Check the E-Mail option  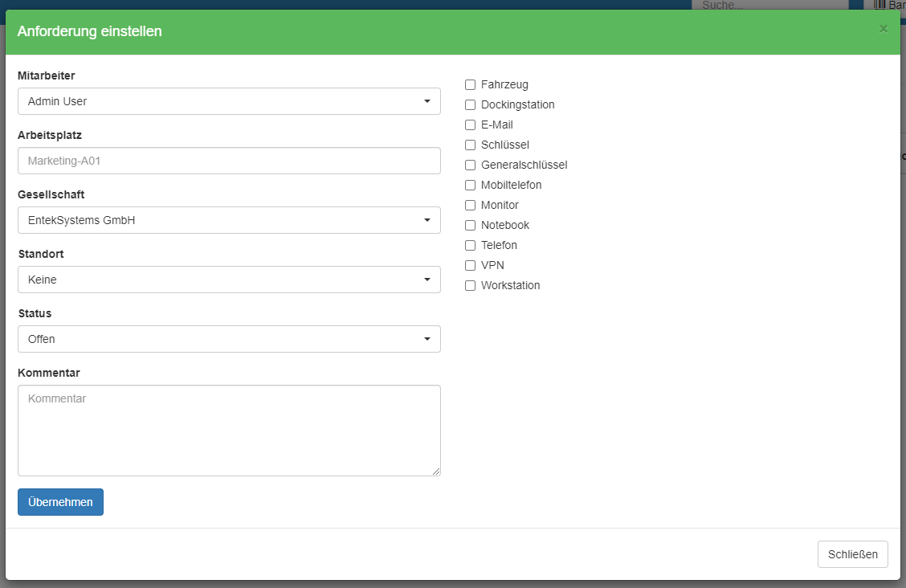point(471,125)
